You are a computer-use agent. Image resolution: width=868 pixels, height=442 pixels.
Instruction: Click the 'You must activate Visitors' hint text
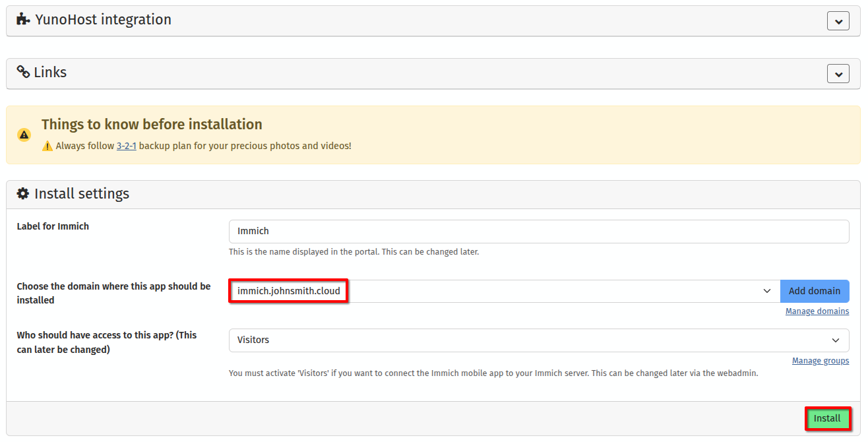[x=493, y=373]
